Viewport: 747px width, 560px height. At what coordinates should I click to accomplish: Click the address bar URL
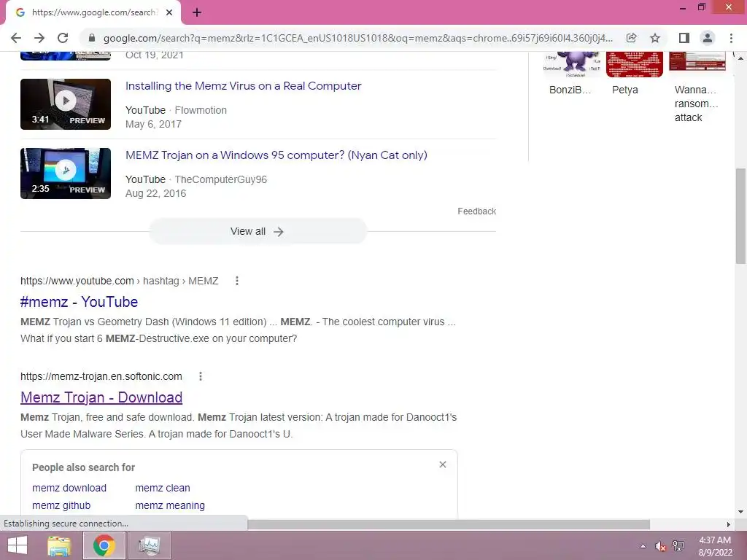tap(357, 38)
